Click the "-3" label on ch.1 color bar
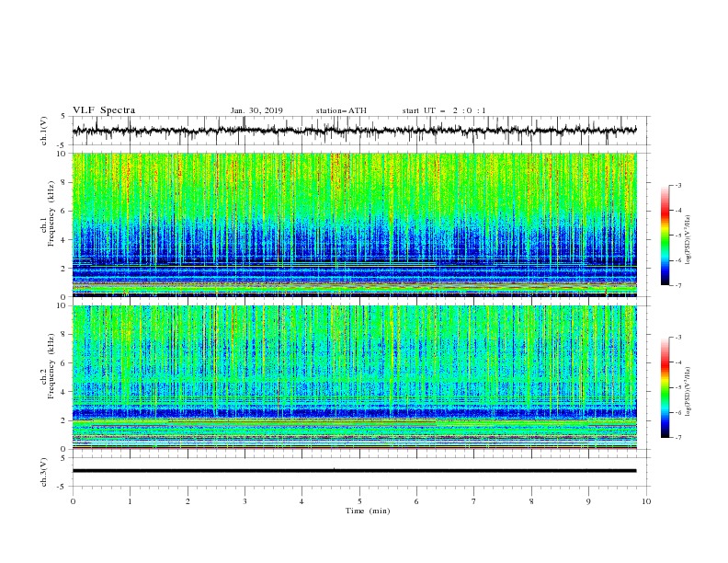The width and height of the screenshot is (728, 563). point(678,185)
